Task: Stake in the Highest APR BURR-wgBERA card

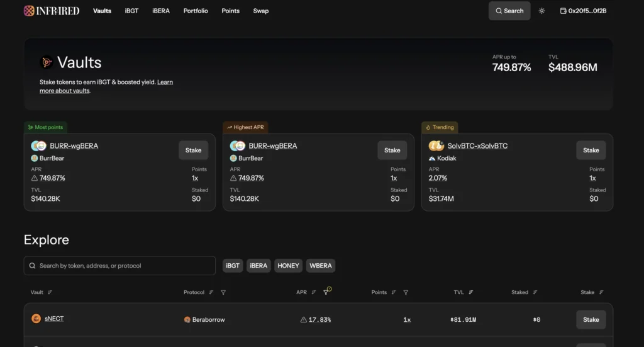Action: pos(392,150)
